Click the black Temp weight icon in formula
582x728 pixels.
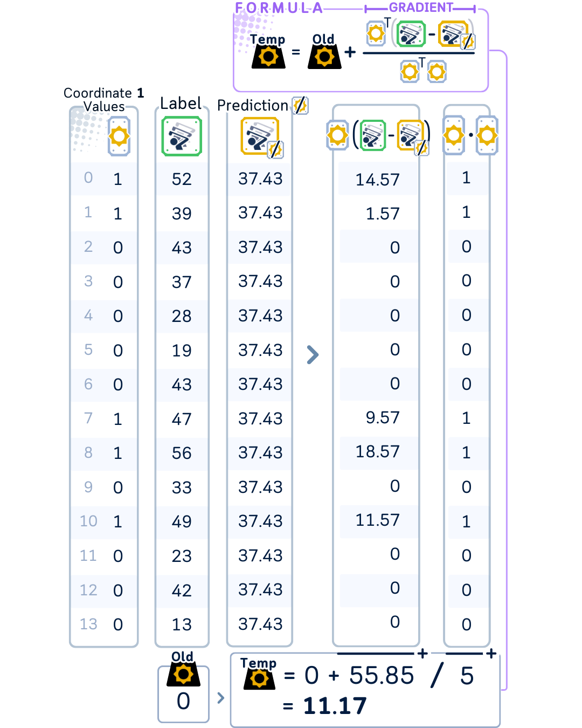[x=268, y=57]
